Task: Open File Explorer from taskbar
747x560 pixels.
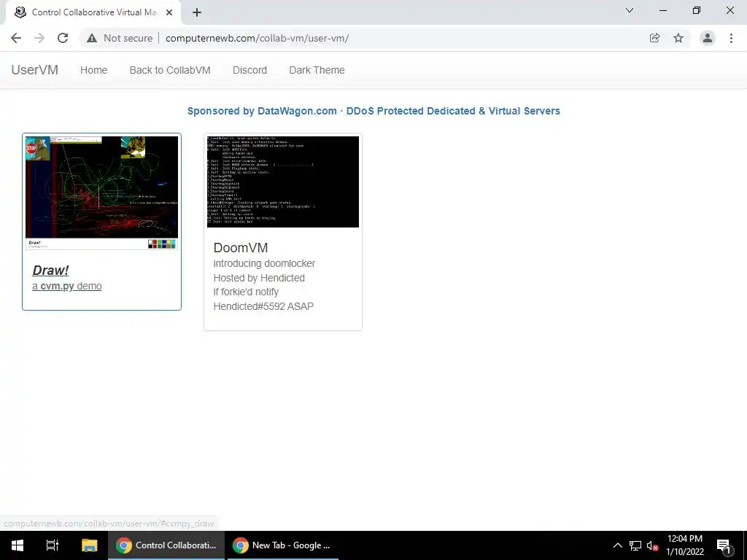Action: click(x=89, y=545)
